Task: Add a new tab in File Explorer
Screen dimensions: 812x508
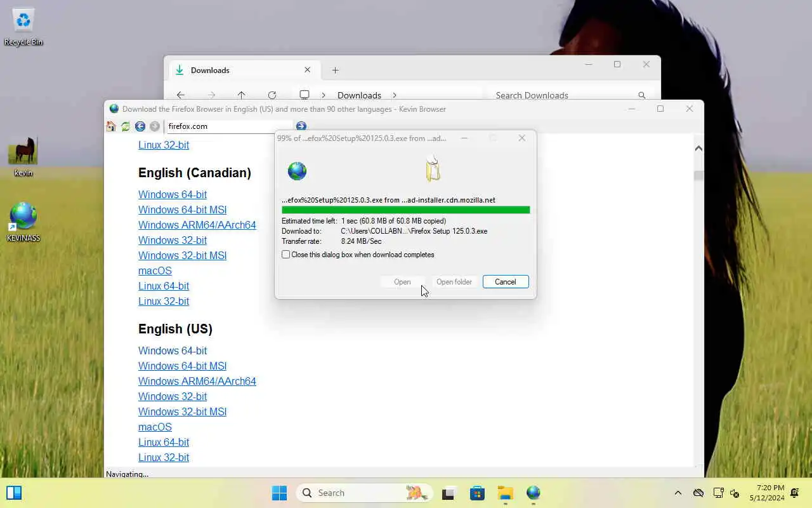Action: tap(336, 70)
